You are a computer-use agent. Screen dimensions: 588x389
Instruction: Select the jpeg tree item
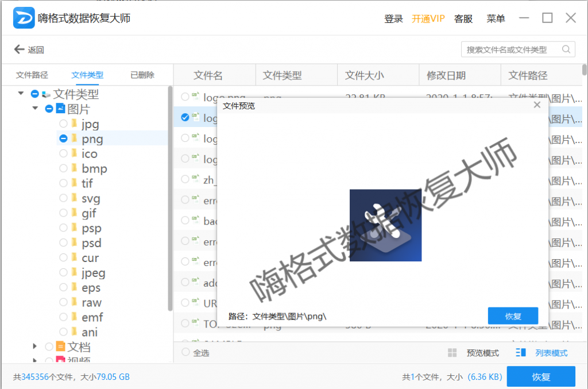pyautogui.click(x=94, y=273)
